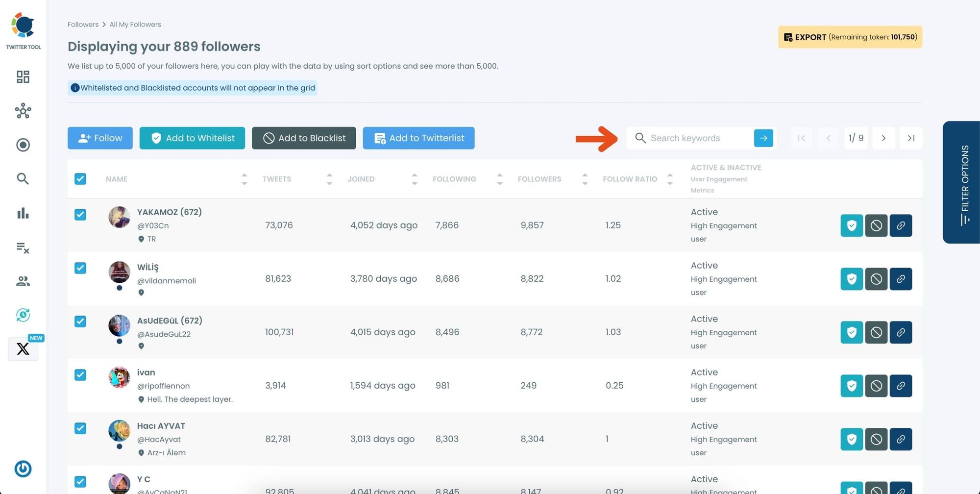Sort the table by Joined column
The width and height of the screenshot is (980, 494).
click(415, 179)
